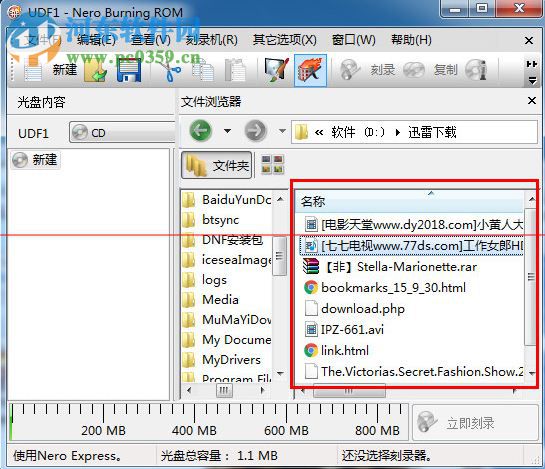Open the 编辑(E) menu
Viewport: 545px width, 469px height.
(96, 40)
